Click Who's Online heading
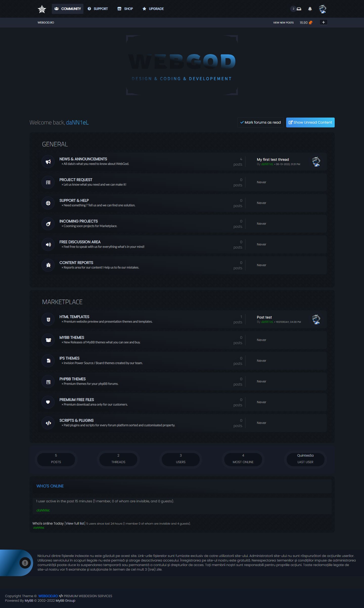This screenshot has height=608, width=364. pos(50,486)
